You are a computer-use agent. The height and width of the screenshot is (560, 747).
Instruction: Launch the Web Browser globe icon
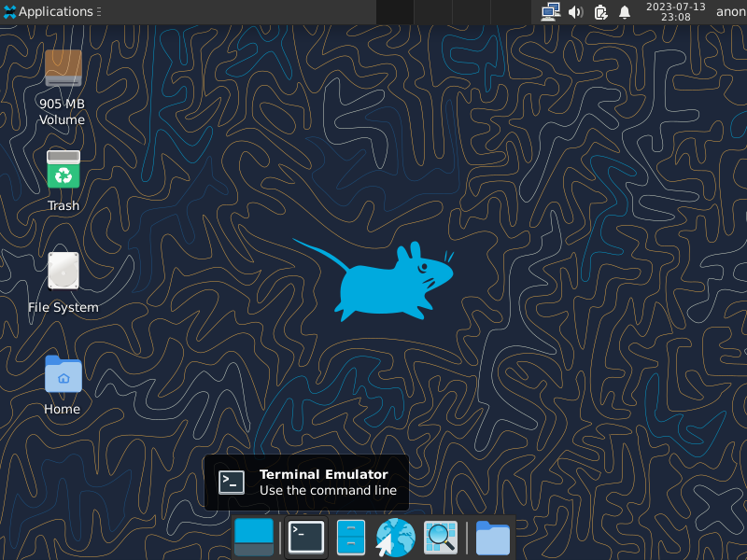coord(395,538)
